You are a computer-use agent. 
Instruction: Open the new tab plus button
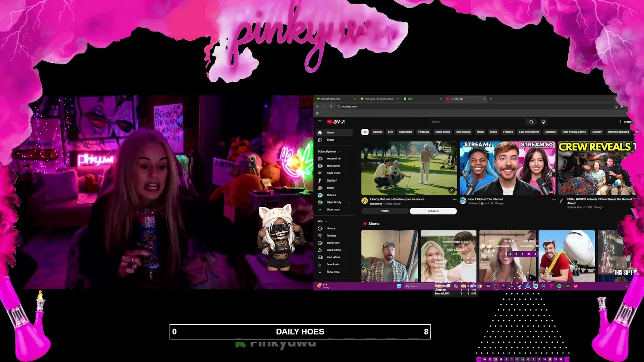491,99
